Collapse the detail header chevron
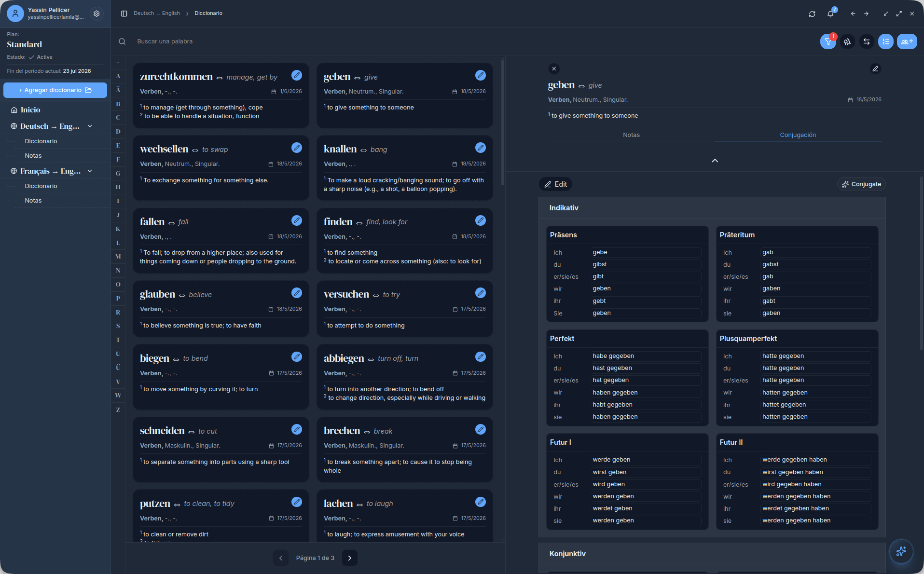924x574 pixels. tap(715, 161)
